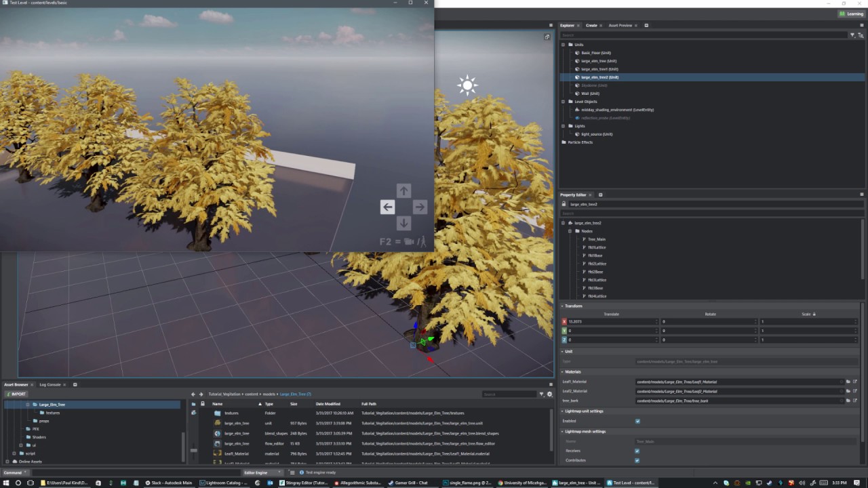Click the Asset Browser search field
The height and width of the screenshot is (488, 868).
pyautogui.click(x=509, y=394)
